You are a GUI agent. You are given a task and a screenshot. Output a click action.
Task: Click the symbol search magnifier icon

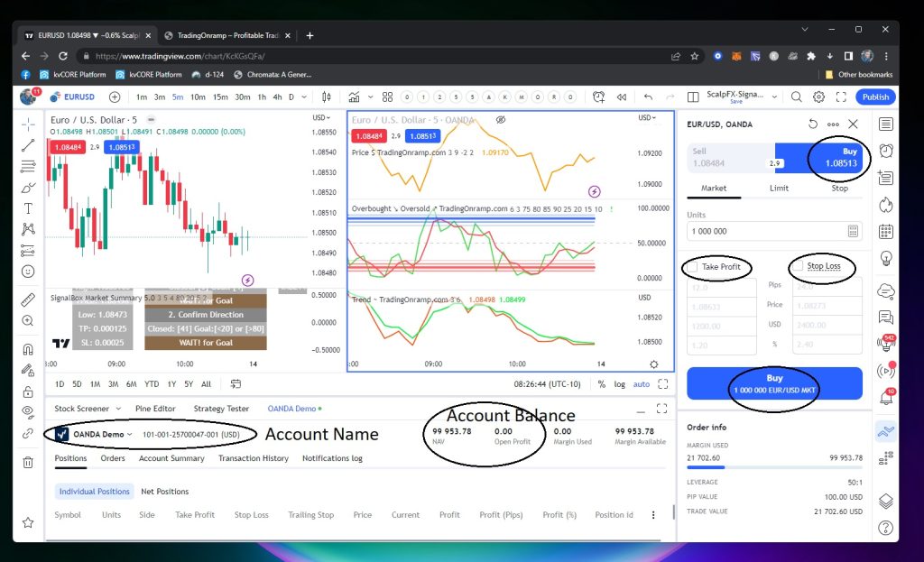tap(796, 97)
